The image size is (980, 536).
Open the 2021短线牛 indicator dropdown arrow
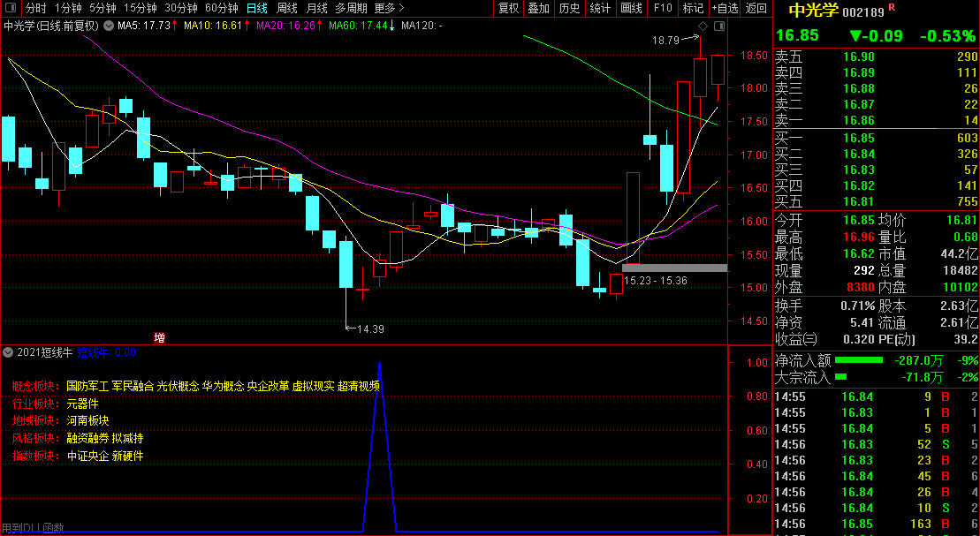[x=8, y=352]
